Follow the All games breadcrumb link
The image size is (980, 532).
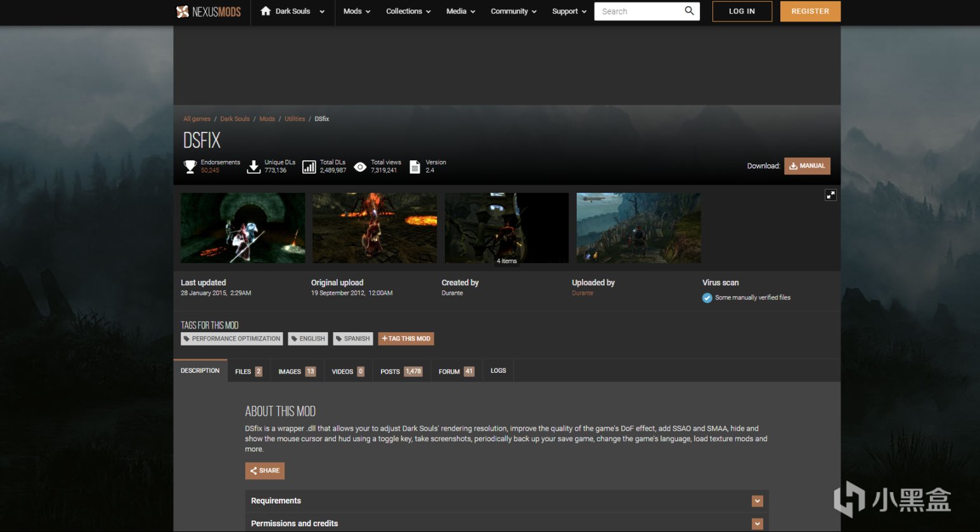coord(197,119)
